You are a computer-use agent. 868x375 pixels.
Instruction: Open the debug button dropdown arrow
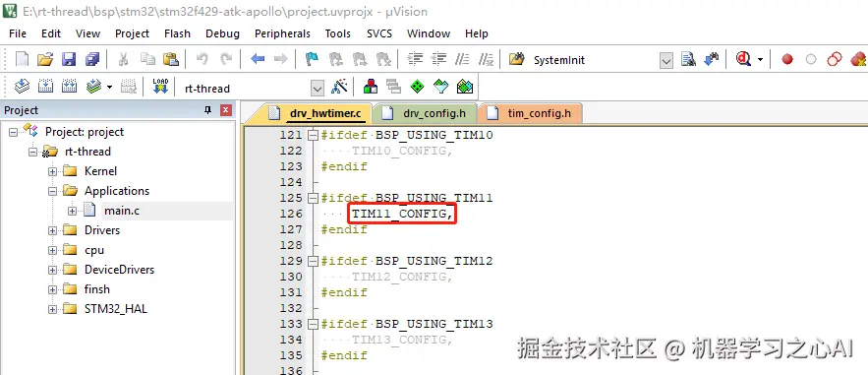tap(760, 59)
